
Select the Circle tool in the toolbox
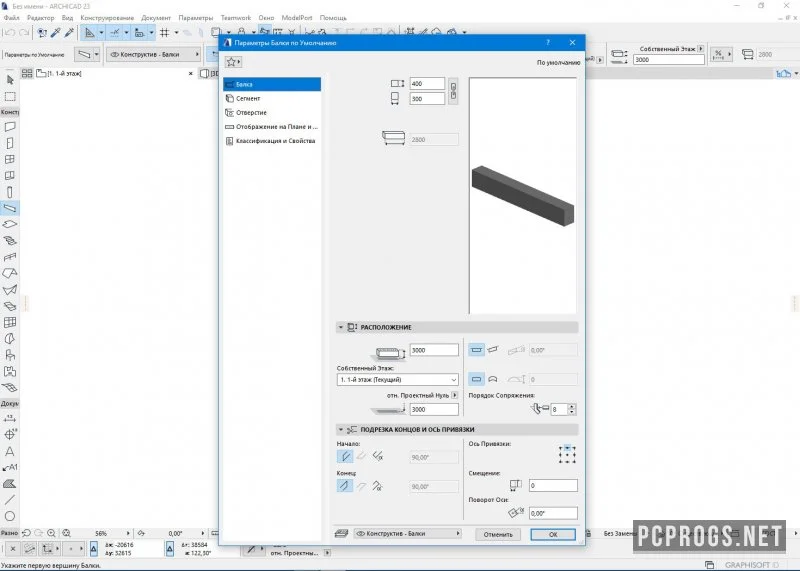pyautogui.click(x=10, y=516)
